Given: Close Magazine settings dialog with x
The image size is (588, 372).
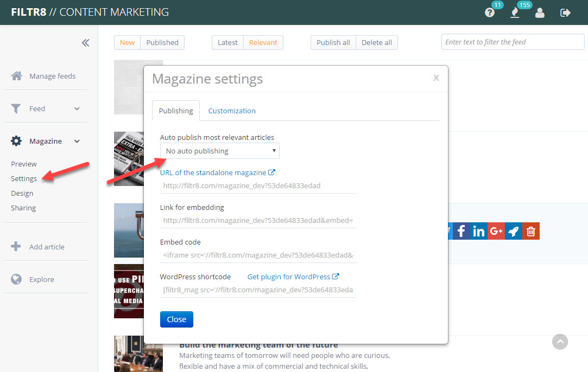Looking at the screenshot, I should (x=436, y=78).
